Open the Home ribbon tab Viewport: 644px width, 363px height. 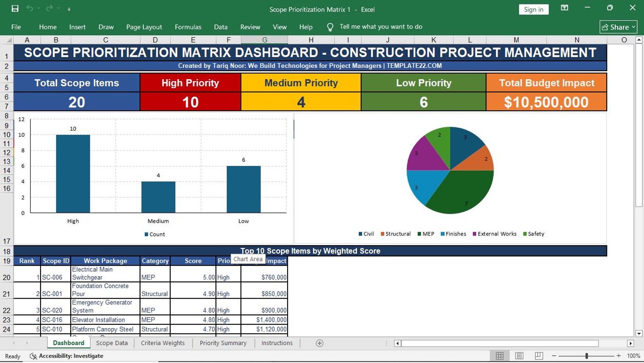click(48, 27)
